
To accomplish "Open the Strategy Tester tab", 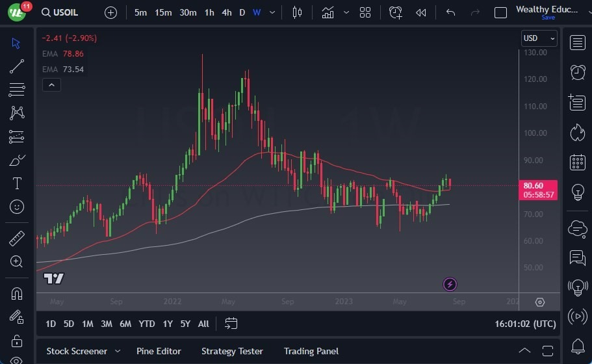I will (232, 351).
